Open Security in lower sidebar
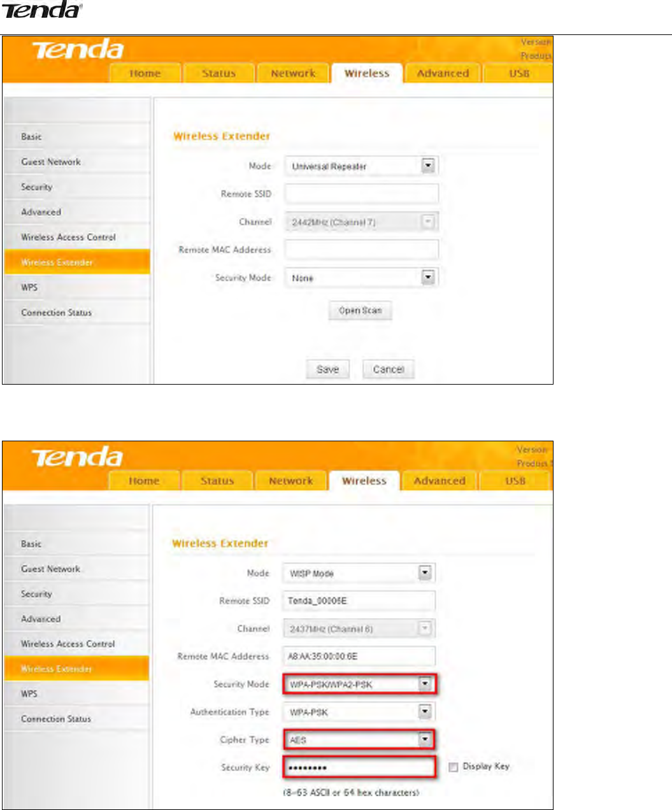This screenshot has width=672, height=810. [76, 593]
